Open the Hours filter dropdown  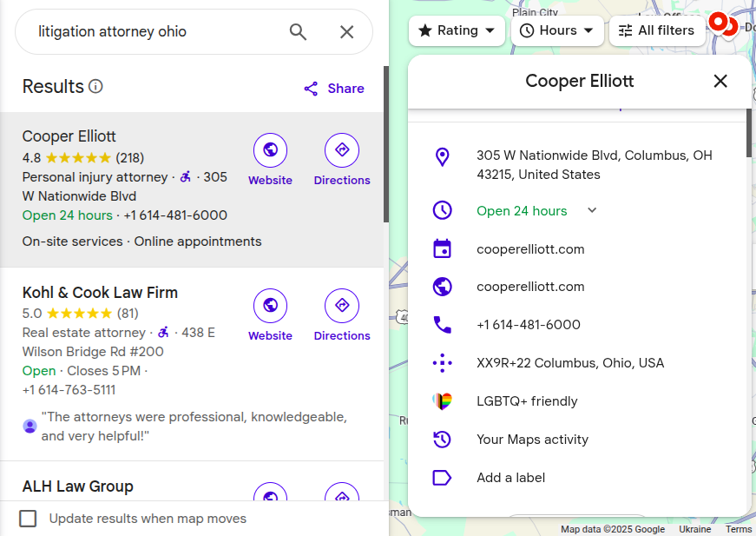coord(557,31)
